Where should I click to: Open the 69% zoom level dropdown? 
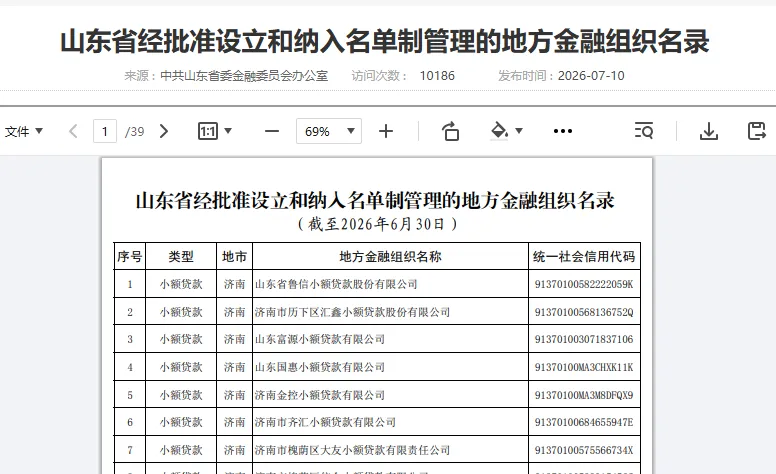pos(329,132)
